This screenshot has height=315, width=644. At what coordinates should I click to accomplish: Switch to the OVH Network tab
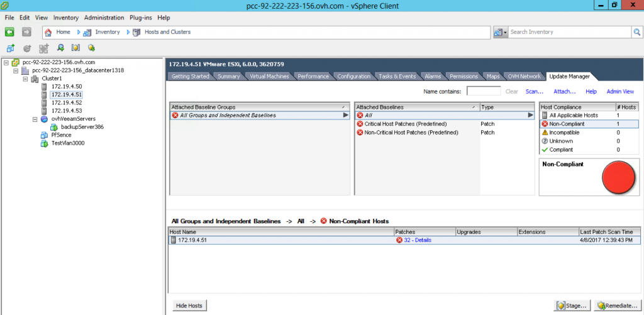click(x=524, y=76)
